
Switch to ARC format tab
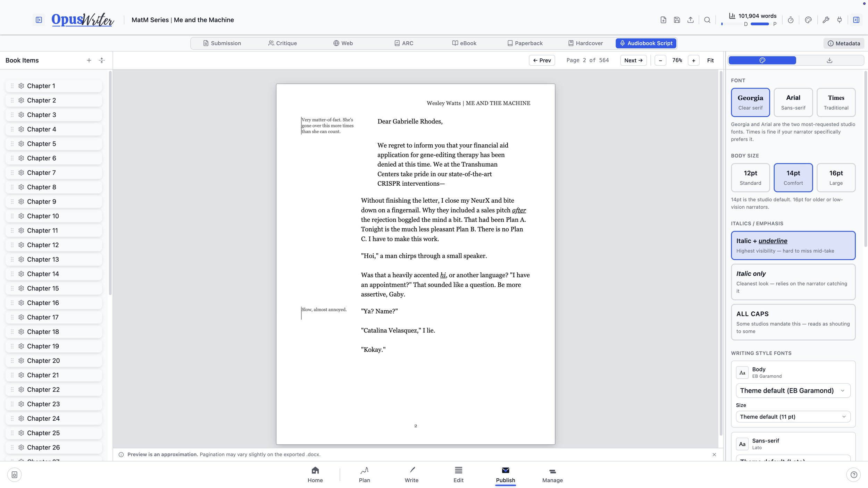(404, 43)
